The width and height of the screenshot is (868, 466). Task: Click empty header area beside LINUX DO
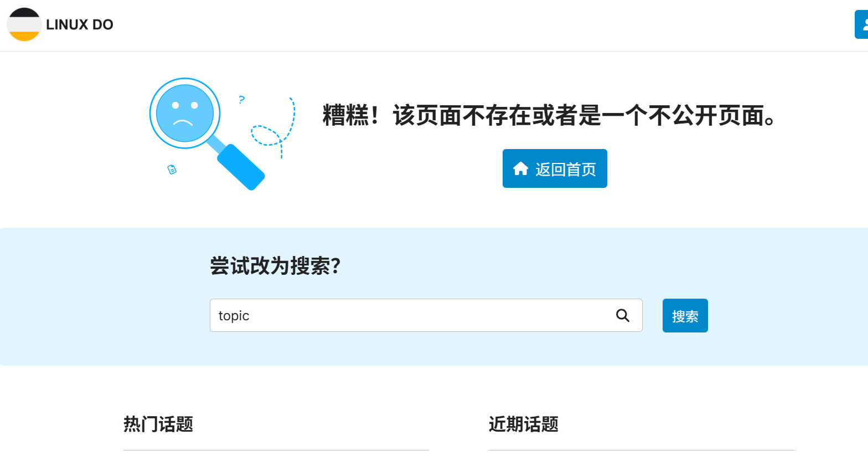443,25
